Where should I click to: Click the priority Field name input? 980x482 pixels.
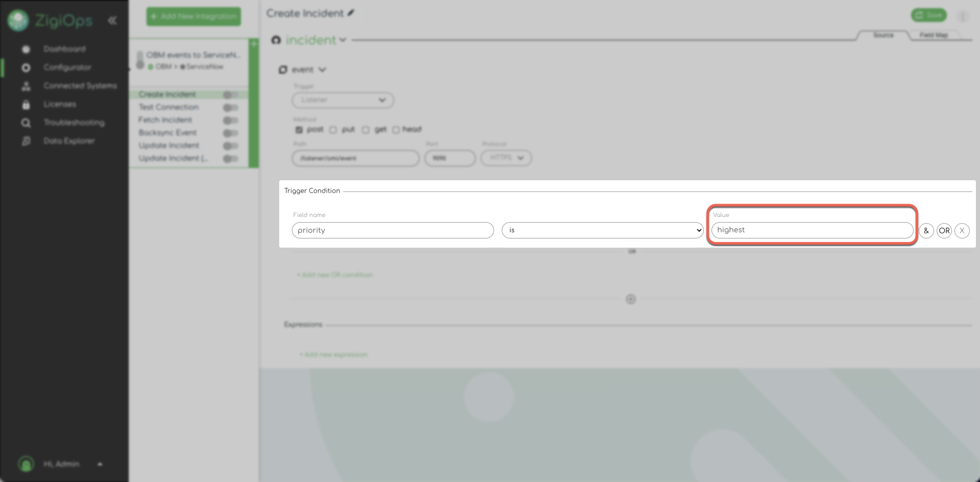tap(393, 230)
